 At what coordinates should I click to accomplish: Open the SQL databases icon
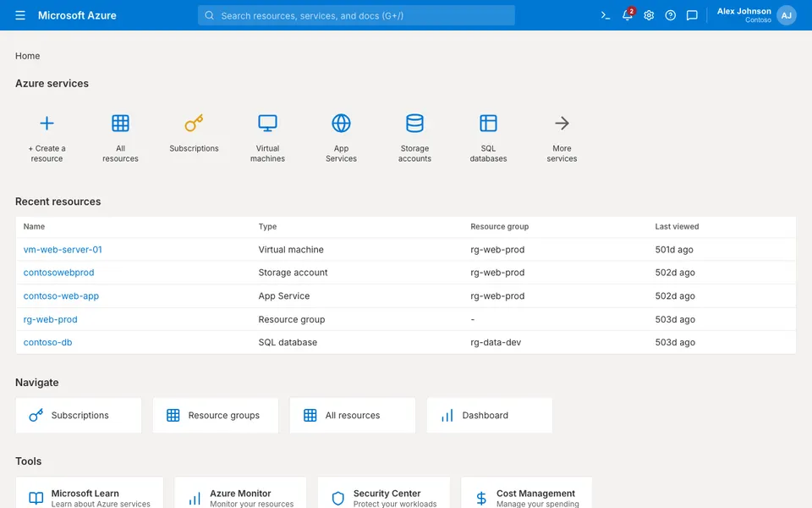coord(488,124)
